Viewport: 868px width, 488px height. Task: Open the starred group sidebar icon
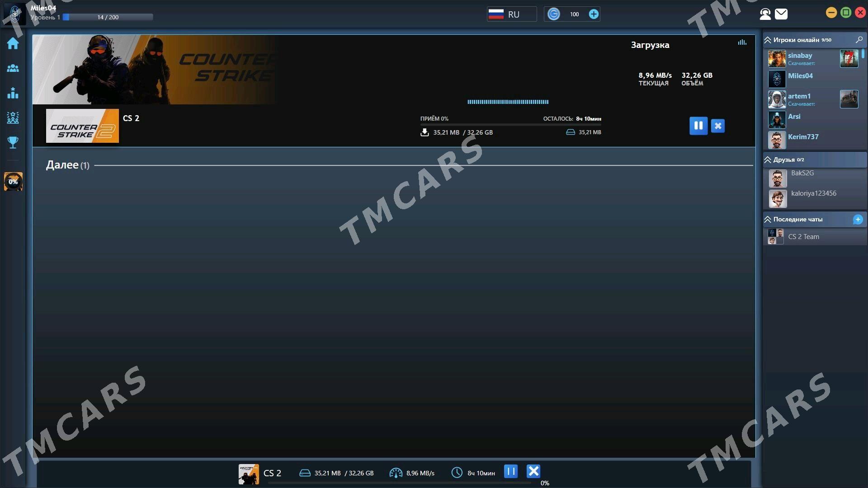13,118
